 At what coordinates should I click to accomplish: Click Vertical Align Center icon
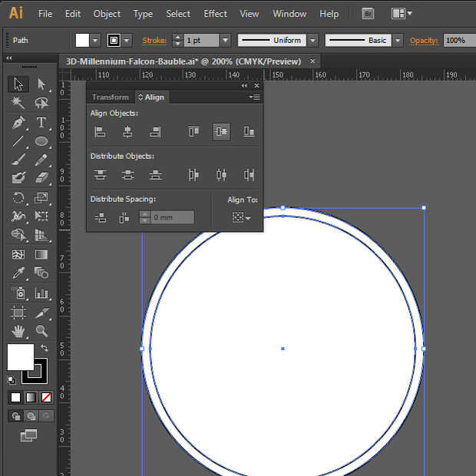221,132
